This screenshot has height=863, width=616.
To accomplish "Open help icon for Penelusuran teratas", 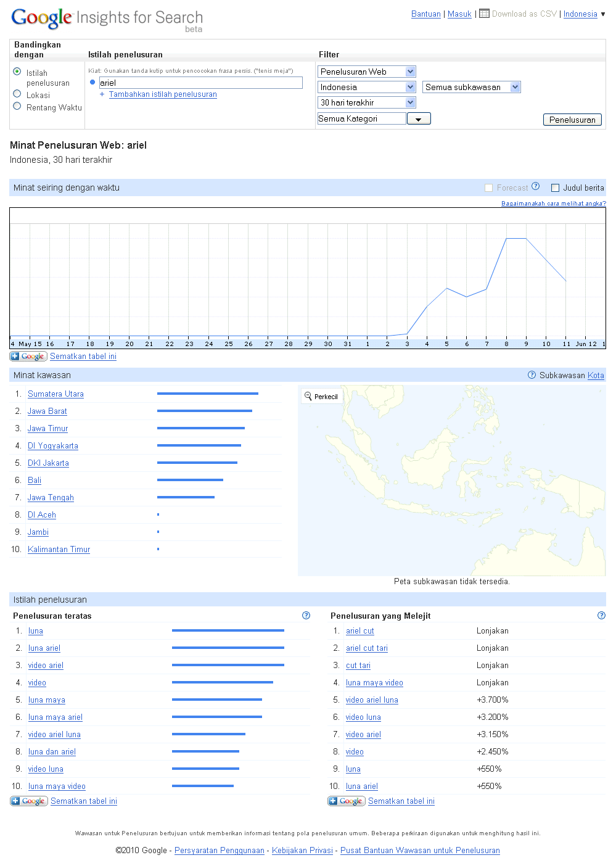I will pos(306,616).
